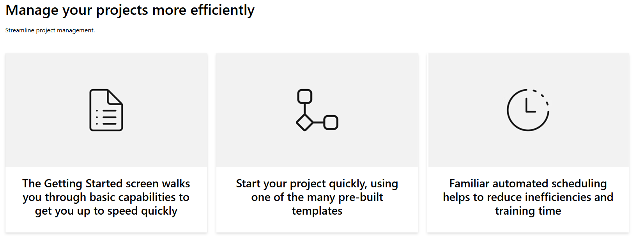Click the word 'efficiently' in the heading
This screenshot has height=245, width=644.
pyautogui.click(x=222, y=10)
